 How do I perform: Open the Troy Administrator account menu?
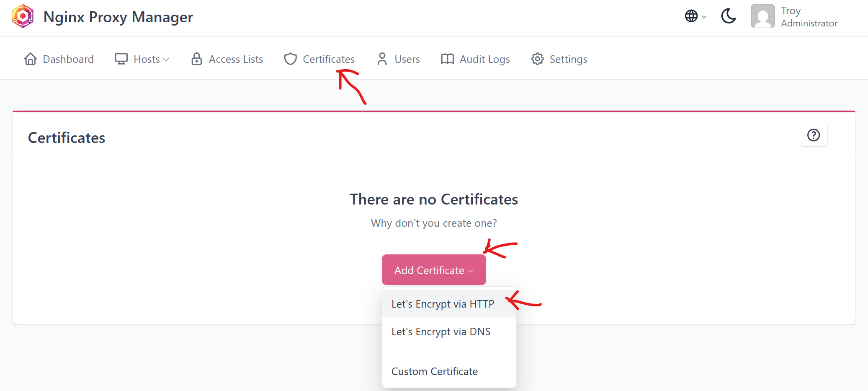click(794, 17)
